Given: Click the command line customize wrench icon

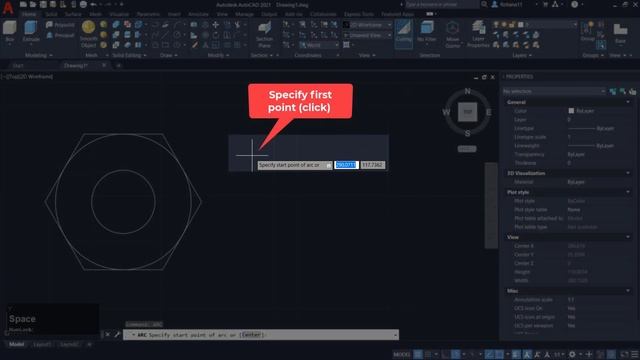Looking at the screenshot, I should click(117, 335).
